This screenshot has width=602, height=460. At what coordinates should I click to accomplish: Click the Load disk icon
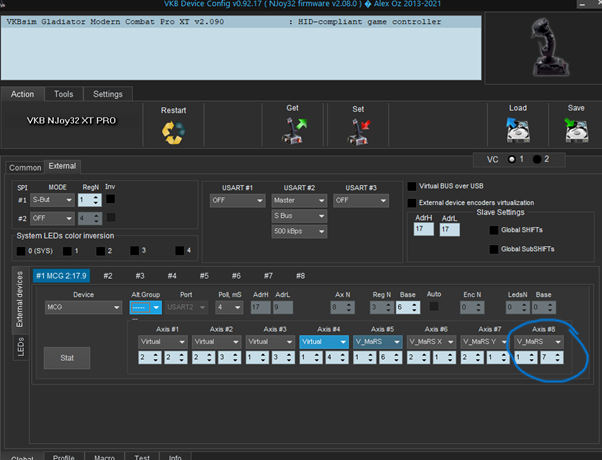[518, 130]
